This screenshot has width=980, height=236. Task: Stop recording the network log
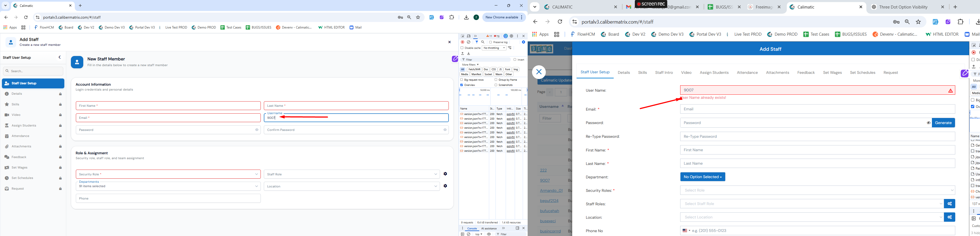(463, 42)
